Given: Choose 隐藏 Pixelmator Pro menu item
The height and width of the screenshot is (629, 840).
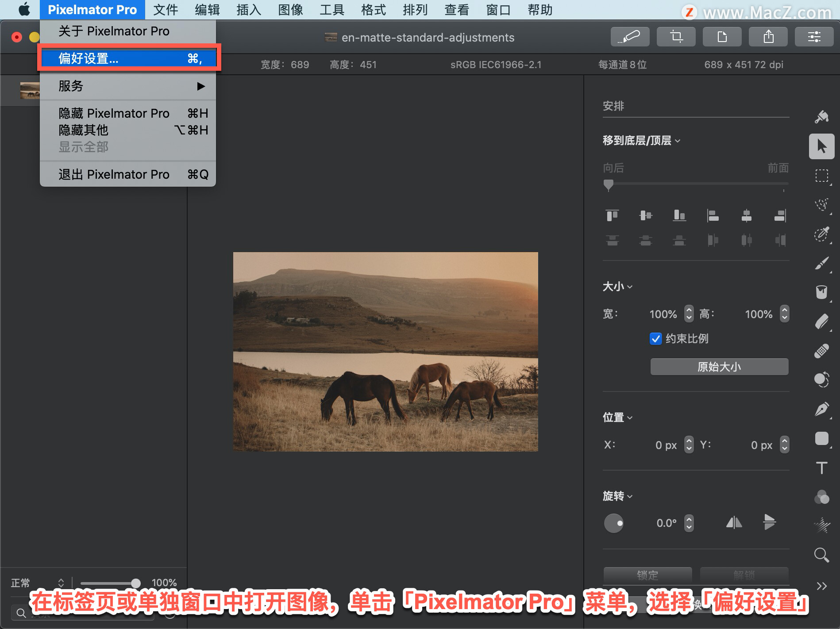Looking at the screenshot, I should (128, 113).
